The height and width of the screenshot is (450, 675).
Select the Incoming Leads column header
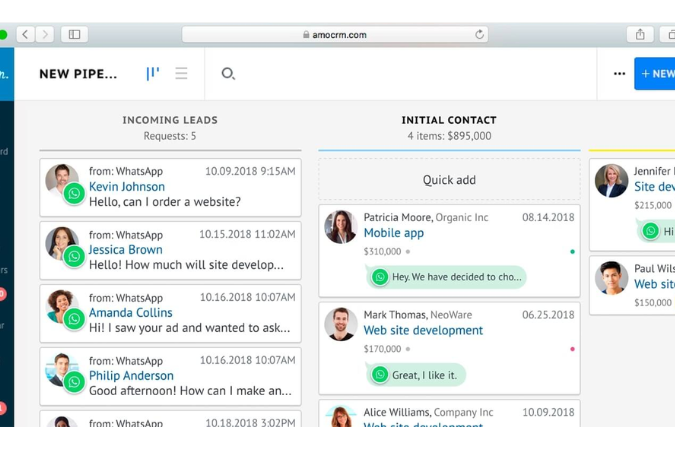[170, 120]
